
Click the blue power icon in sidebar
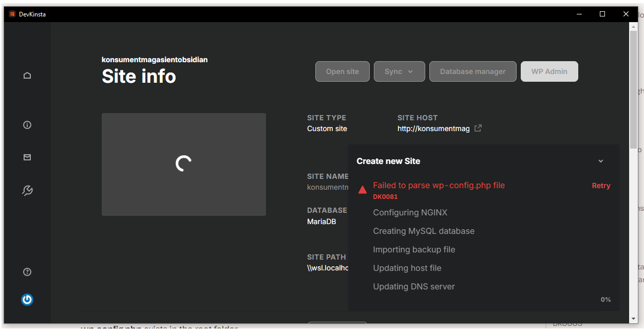(27, 300)
